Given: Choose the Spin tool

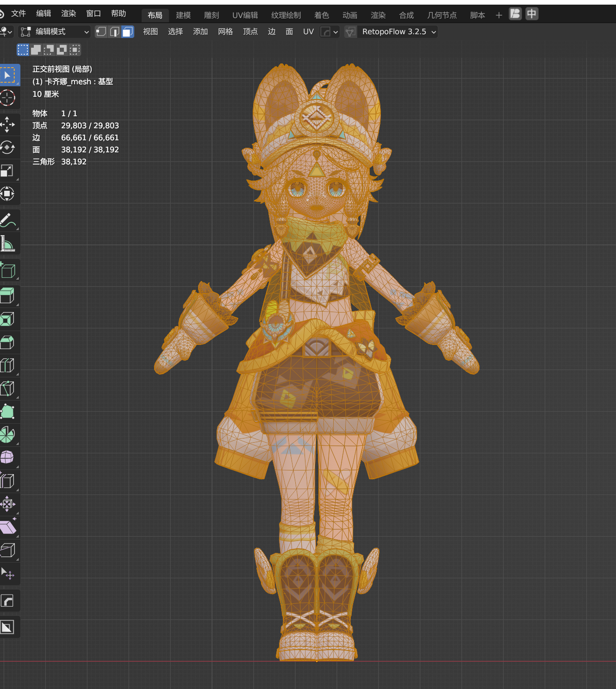Looking at the screenshot, I should tap(7, 435).
